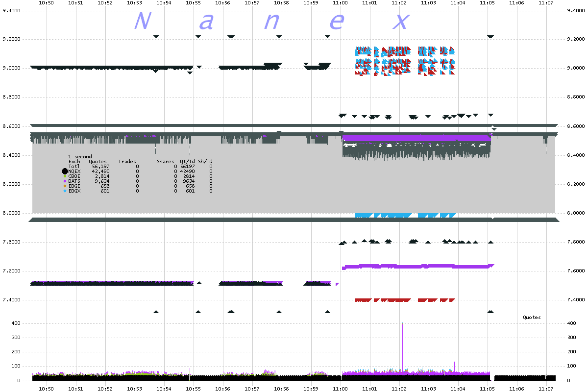Click the tall quote spike near 11:02
This screenshot has height=392, width=588.
coord(402,345)
